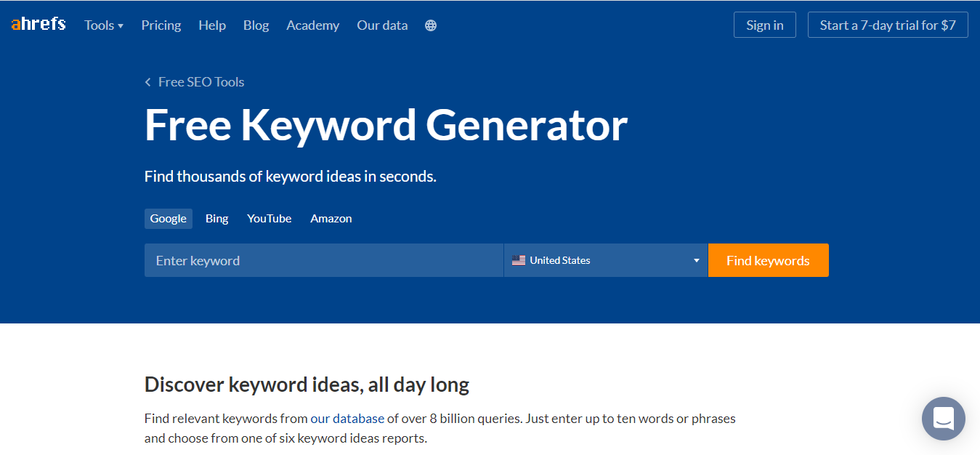Open the United States country dropdown

pyautogui.click(x=605, y=260)
